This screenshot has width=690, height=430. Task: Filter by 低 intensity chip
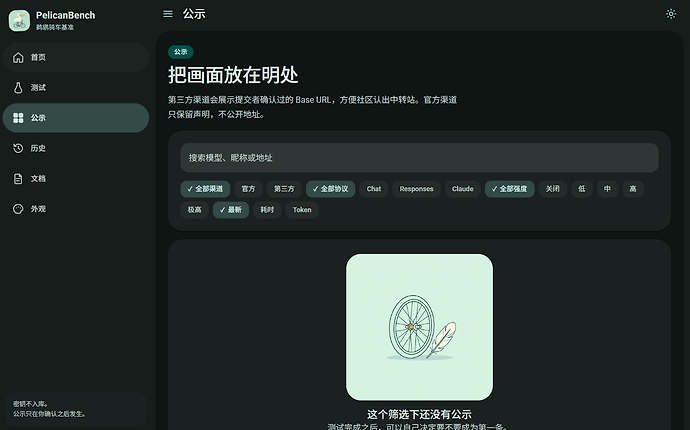point(582,189)
